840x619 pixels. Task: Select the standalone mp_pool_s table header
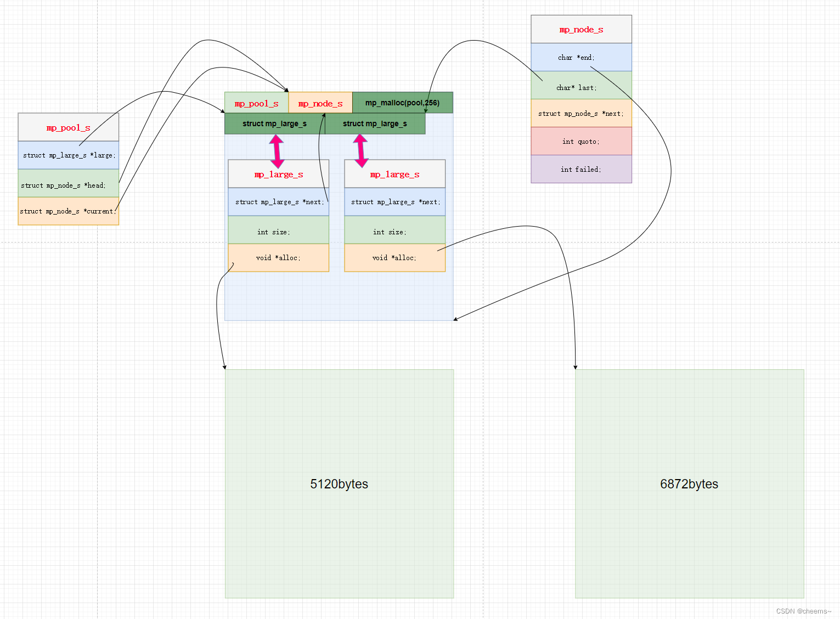click(x=69, y=127)
